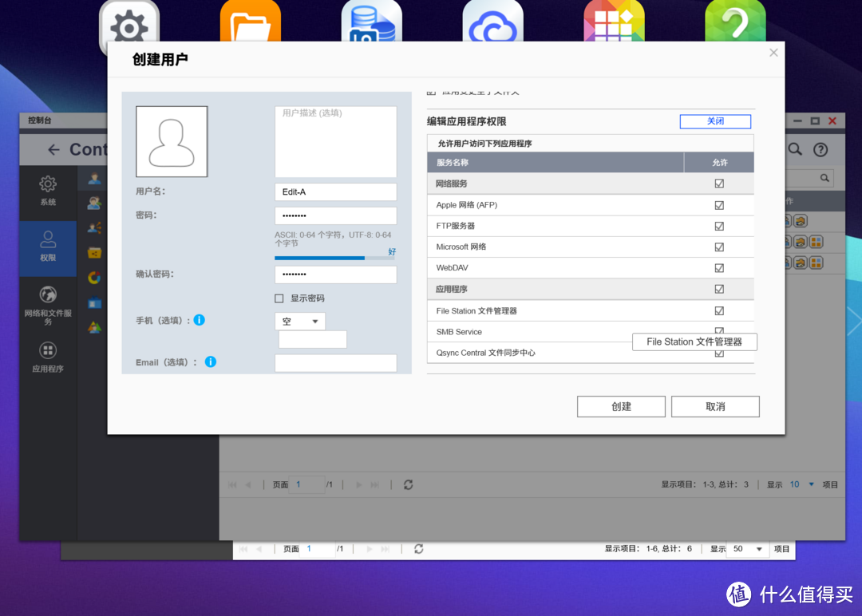Expand the phone country code dropdown
862x616 pixels.
[300, 322]
